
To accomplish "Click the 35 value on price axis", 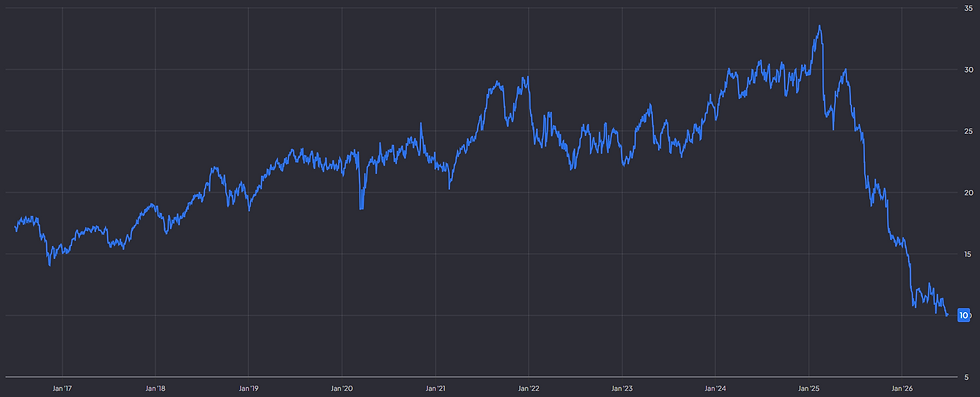I will point(968,8).
